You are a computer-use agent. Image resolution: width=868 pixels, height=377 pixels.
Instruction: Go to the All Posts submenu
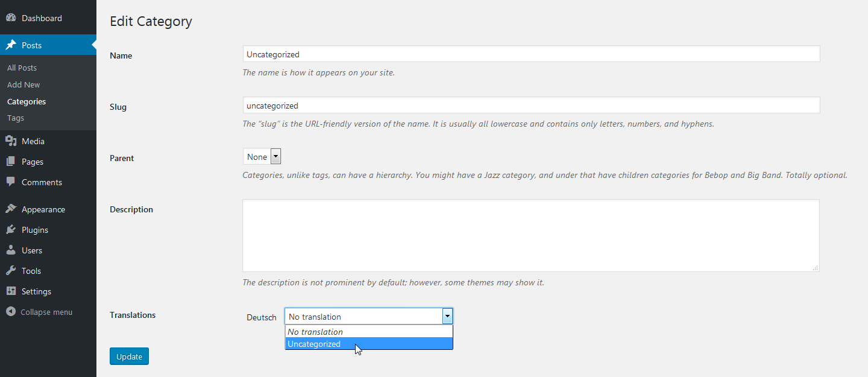pos(22,68)
